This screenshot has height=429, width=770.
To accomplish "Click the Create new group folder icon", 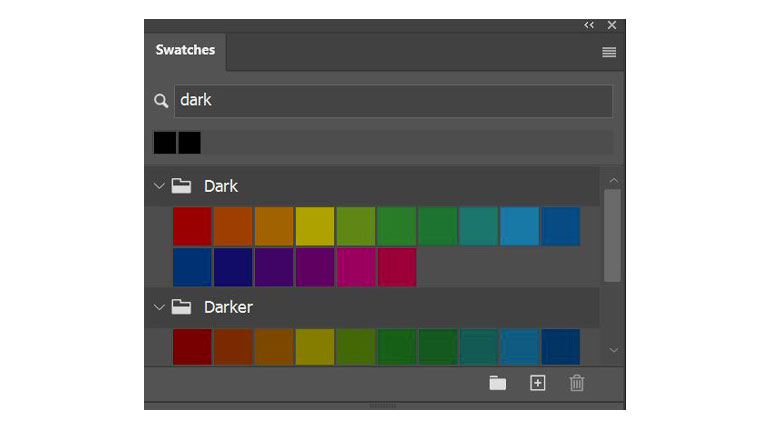I will 497,383.
